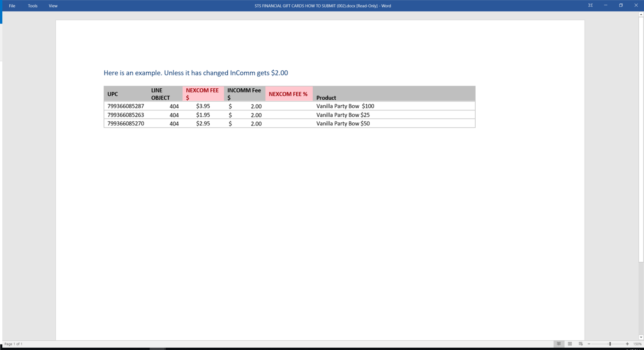Click the zoom in plus button
Screen dimensions: 644x350
pyautogui.click(x=627, y=344)
